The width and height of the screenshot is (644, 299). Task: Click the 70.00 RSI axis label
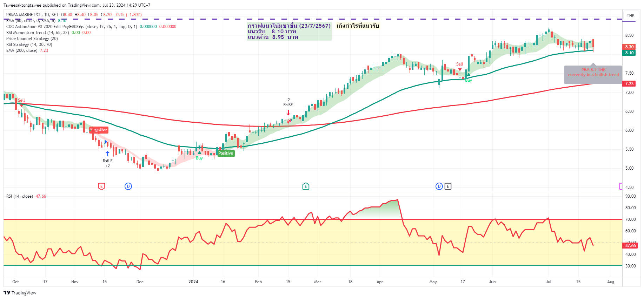click(630, 219)
